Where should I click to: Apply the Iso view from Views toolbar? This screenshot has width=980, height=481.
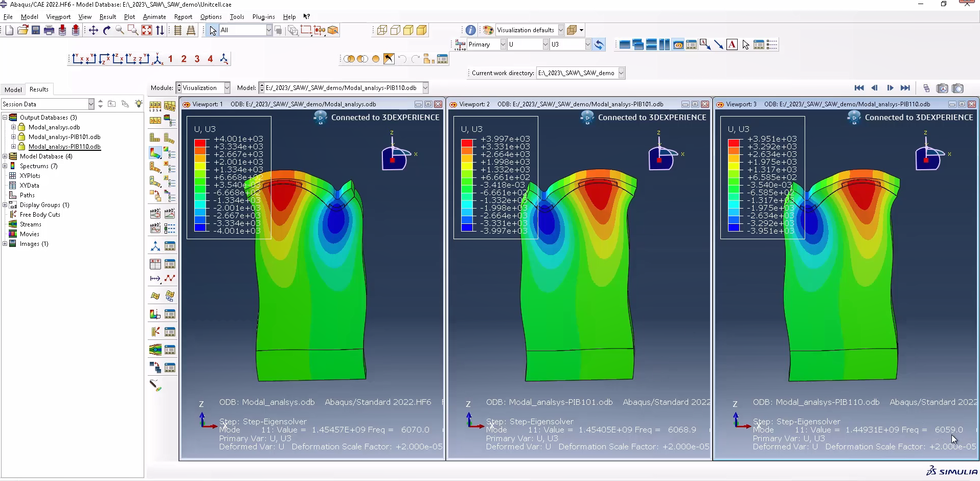(157, 59)
